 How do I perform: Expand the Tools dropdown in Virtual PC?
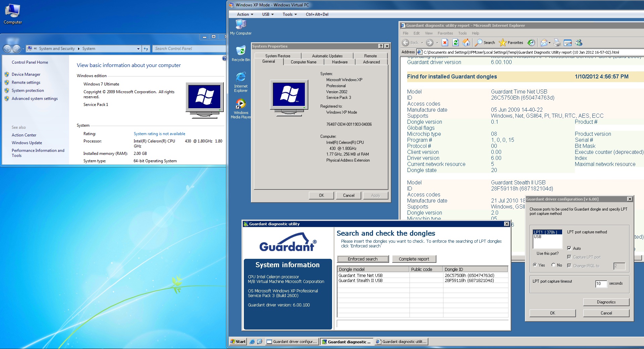(289, 14)
